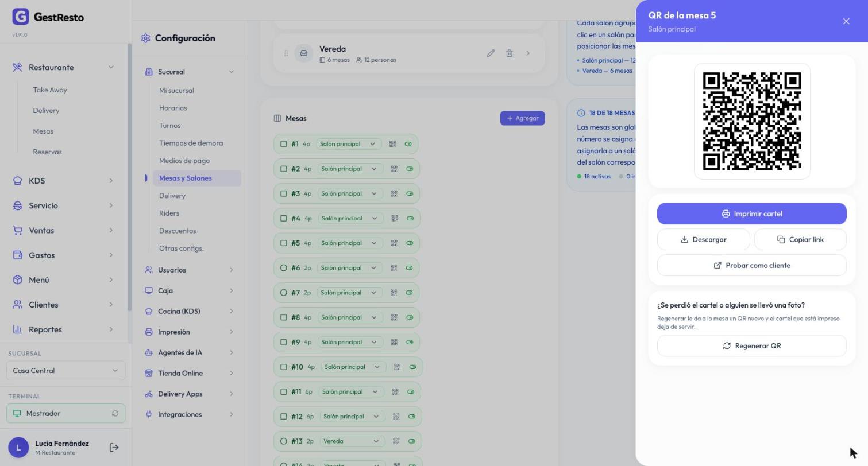Click the logout icon next to Lucía Fernández
The height and width of the screenshot is (466, 868).
tap(114, 448)
